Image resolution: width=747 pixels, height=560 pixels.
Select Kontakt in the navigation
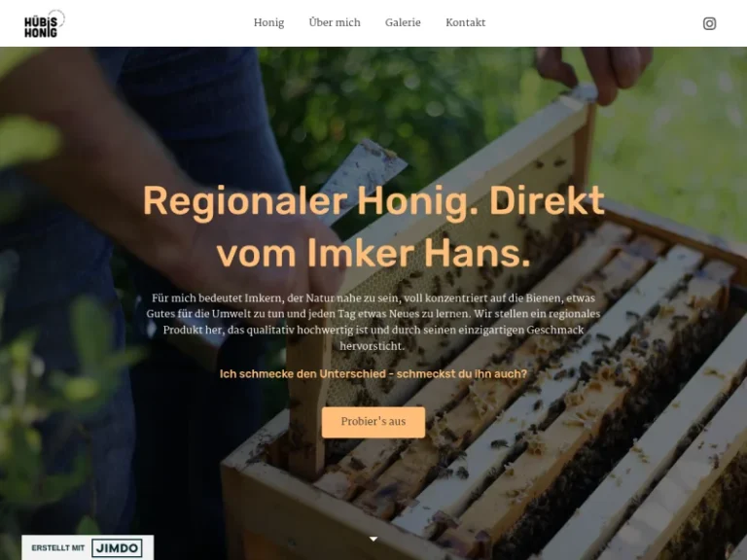tap(466, 22)
